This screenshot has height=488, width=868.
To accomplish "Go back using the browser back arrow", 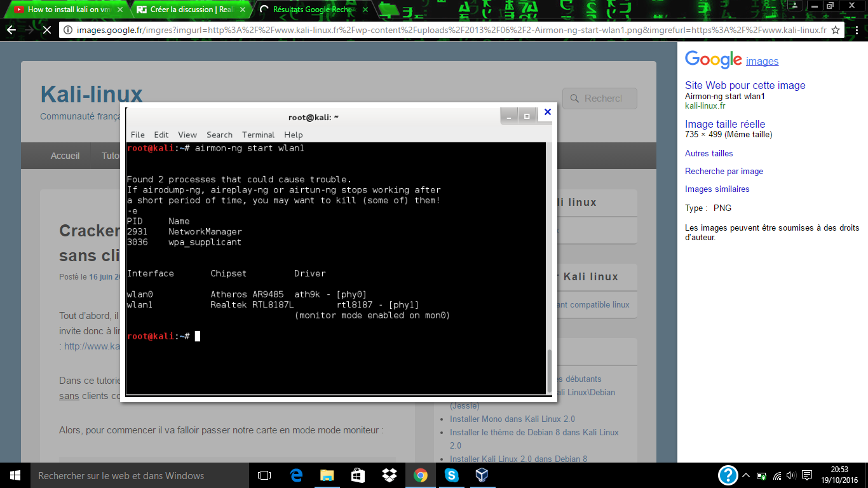I will pyautogui.click(x=11, y=30).
